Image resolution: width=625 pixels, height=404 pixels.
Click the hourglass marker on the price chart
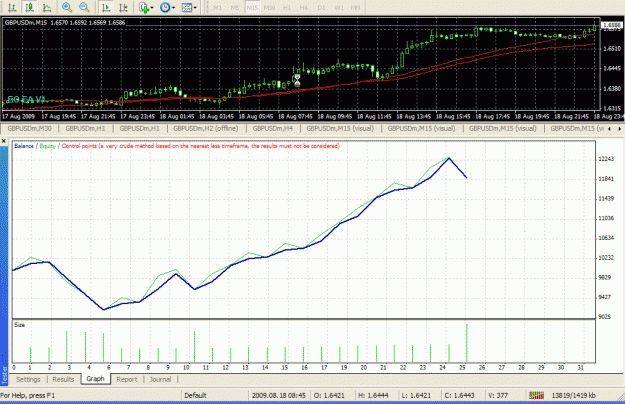pyautogui.click(x=297, y=80)
